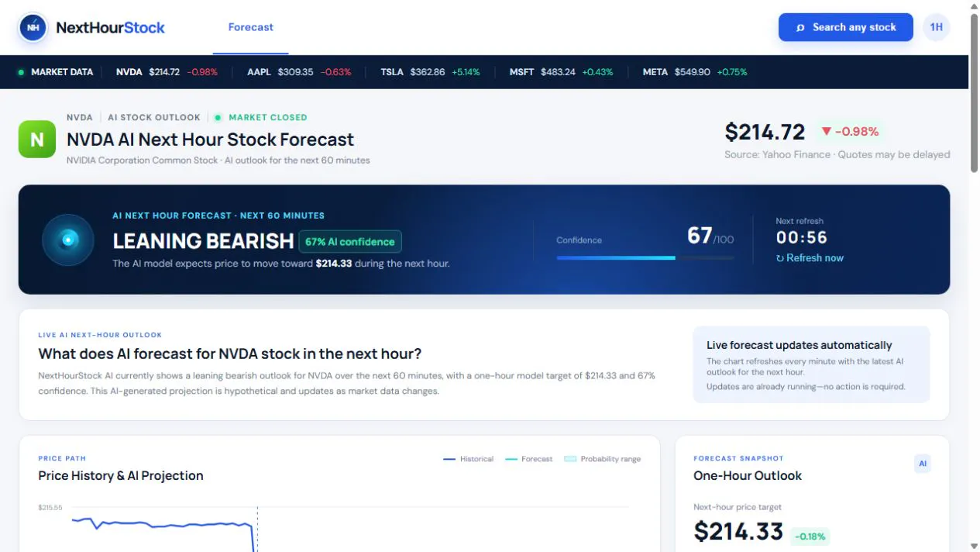
Task: Click the green MARKET DATA status dot
Action: point(21,72)
